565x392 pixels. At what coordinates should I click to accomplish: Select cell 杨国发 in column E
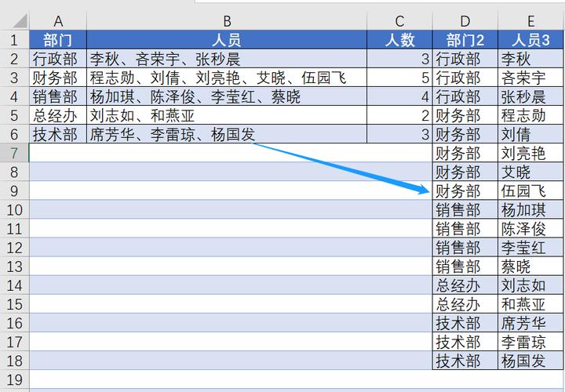pos(530,361)
